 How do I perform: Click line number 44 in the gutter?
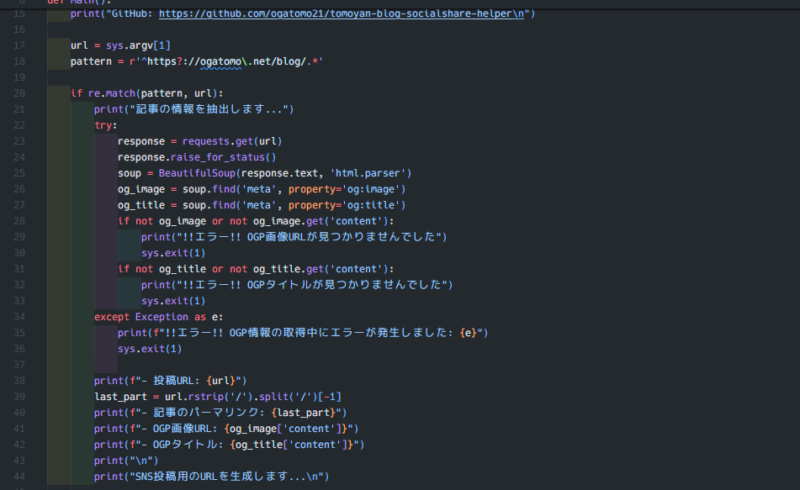20,476
